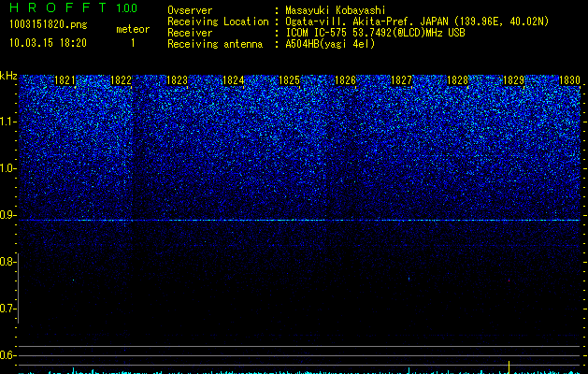The height and width of the screenshot is (374, 588).
Task: Click the 'Receiving Location' label
Action: (218, 22)
